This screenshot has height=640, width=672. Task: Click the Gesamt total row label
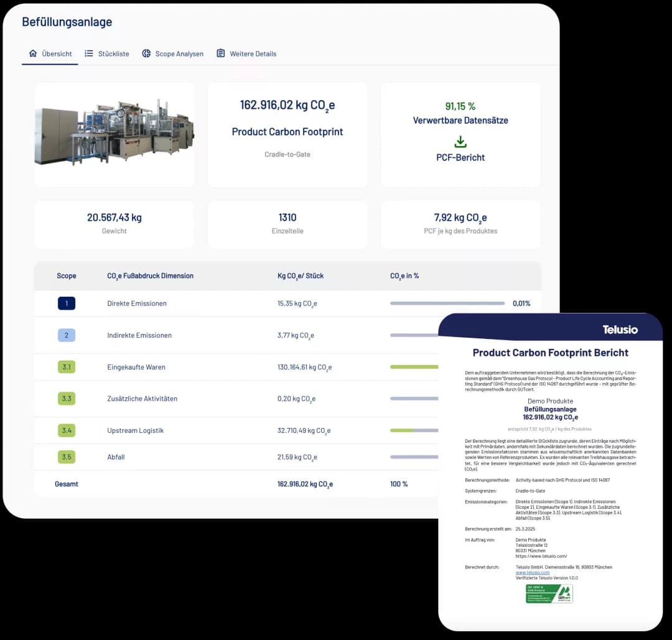[x=67, y=484]
